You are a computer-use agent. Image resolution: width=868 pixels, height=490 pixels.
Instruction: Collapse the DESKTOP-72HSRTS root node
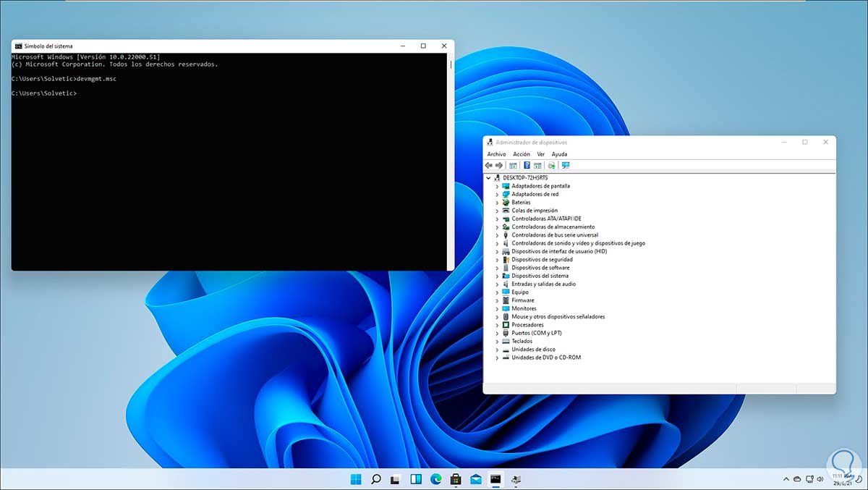pos(489,177)
